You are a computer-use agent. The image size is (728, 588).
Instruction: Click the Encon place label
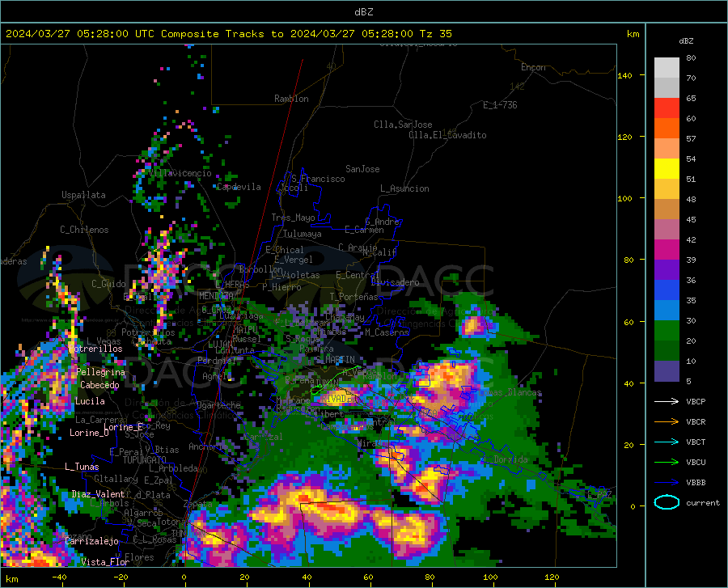click(x=533, y=67)
